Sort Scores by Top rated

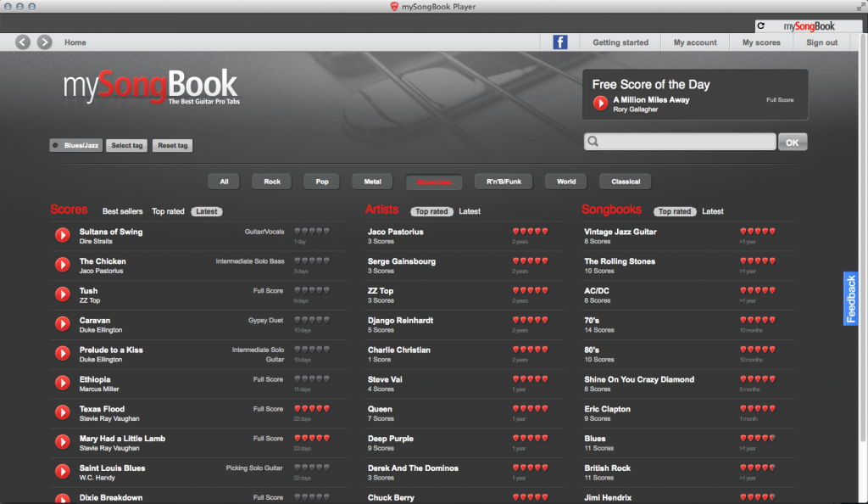pos(168,211)
